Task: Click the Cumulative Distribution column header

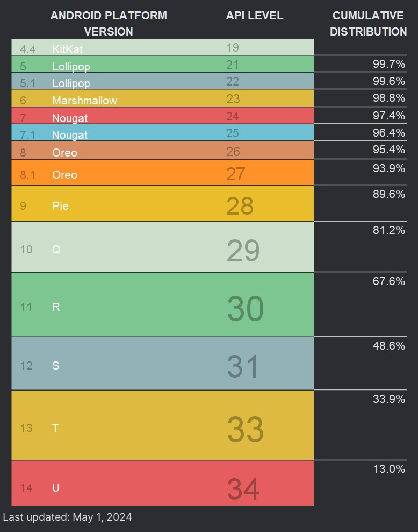Action: coord(368,23)
